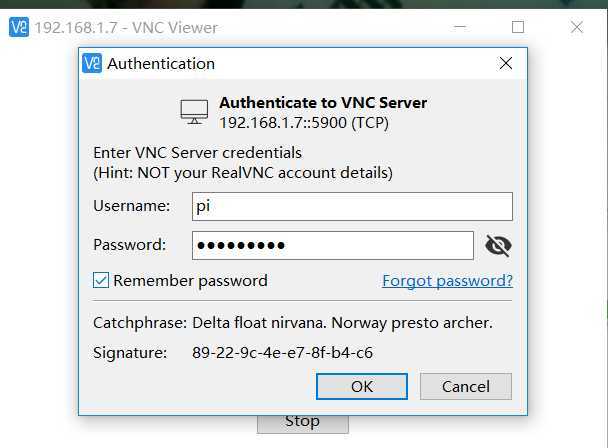
Task: Minimize the VNC Viewer window
Action: click(460, 28)
